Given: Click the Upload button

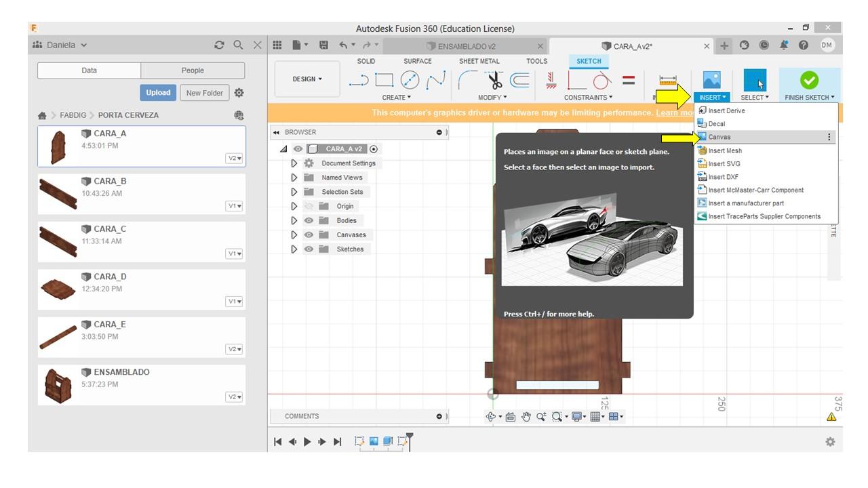Looking at the screenshot, I should (x=158, y=93).
